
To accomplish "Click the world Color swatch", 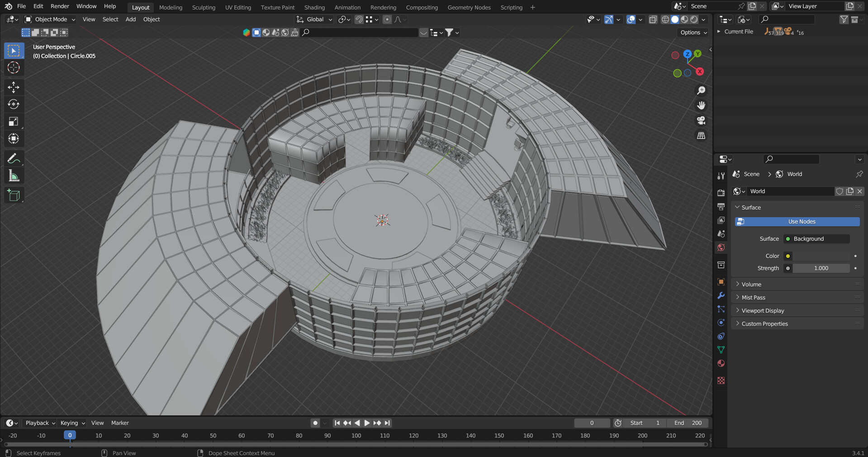I will point(821,256).
